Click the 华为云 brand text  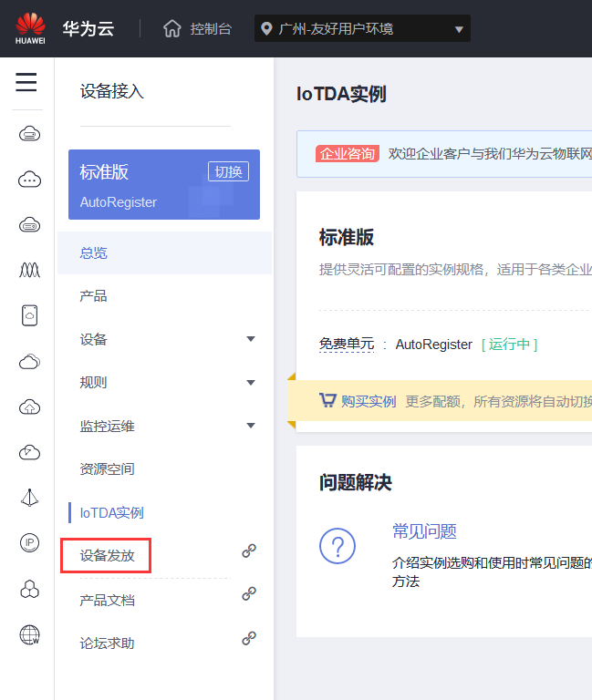point(88,28)
